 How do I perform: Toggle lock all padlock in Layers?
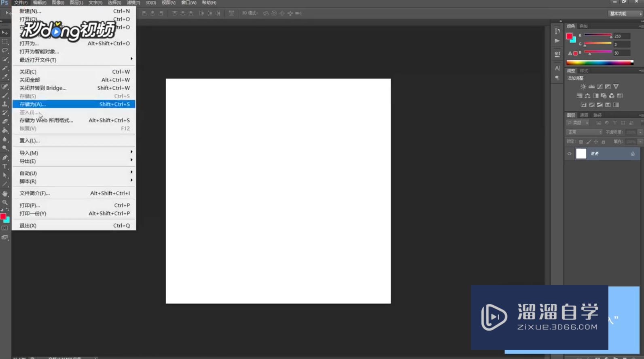click(x=603, y=142)
